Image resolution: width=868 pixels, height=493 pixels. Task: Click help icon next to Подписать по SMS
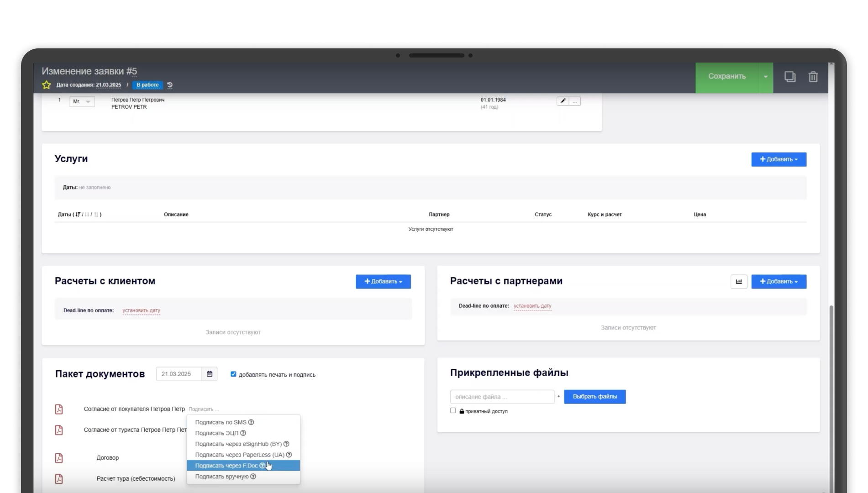point(251,422)
